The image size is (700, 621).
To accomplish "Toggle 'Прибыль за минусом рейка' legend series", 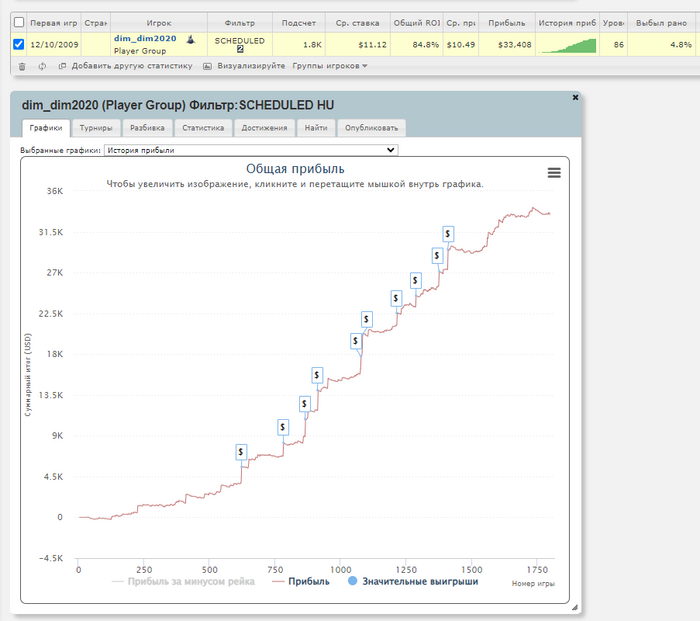I will click(x=183, y=581).
